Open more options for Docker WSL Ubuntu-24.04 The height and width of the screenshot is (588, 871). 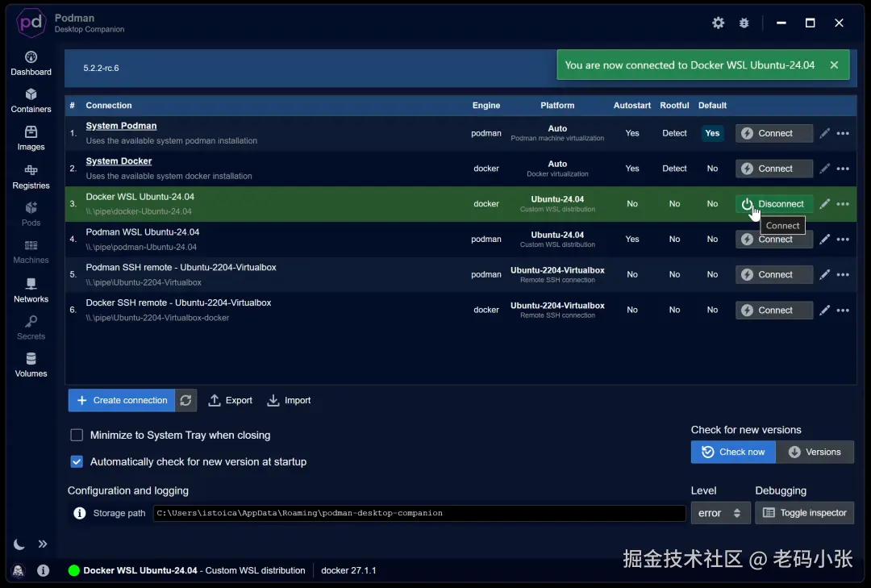click(x=843, y=204)
